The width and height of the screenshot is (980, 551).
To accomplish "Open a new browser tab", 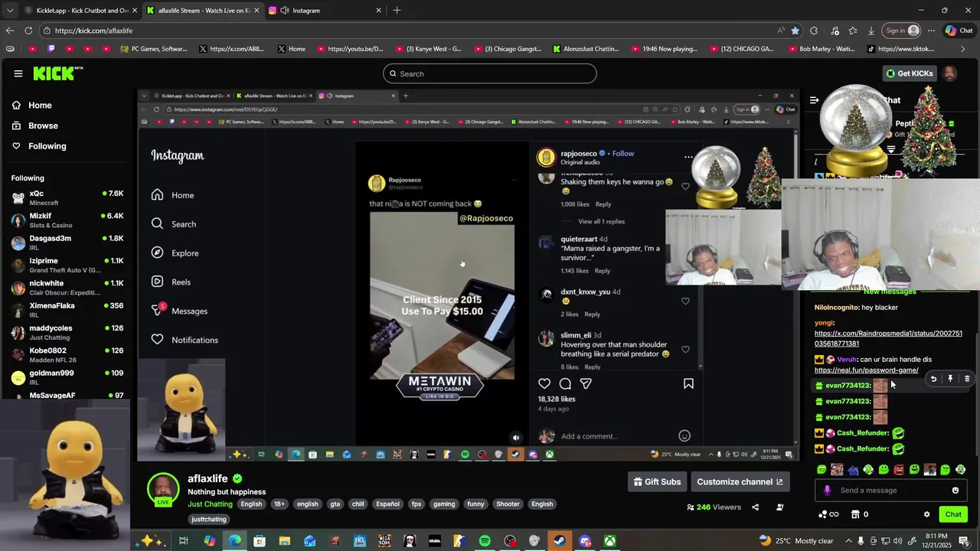I will pos(397,11).
